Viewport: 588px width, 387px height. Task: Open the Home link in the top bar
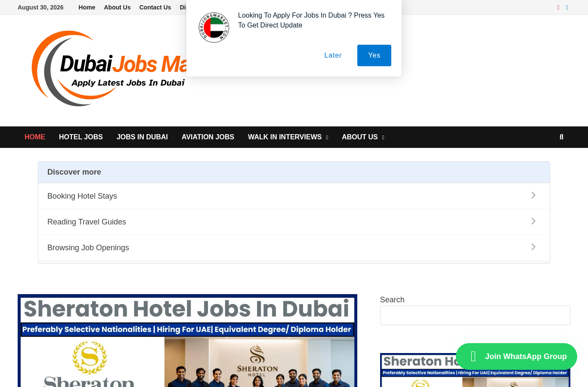(87, 7)
